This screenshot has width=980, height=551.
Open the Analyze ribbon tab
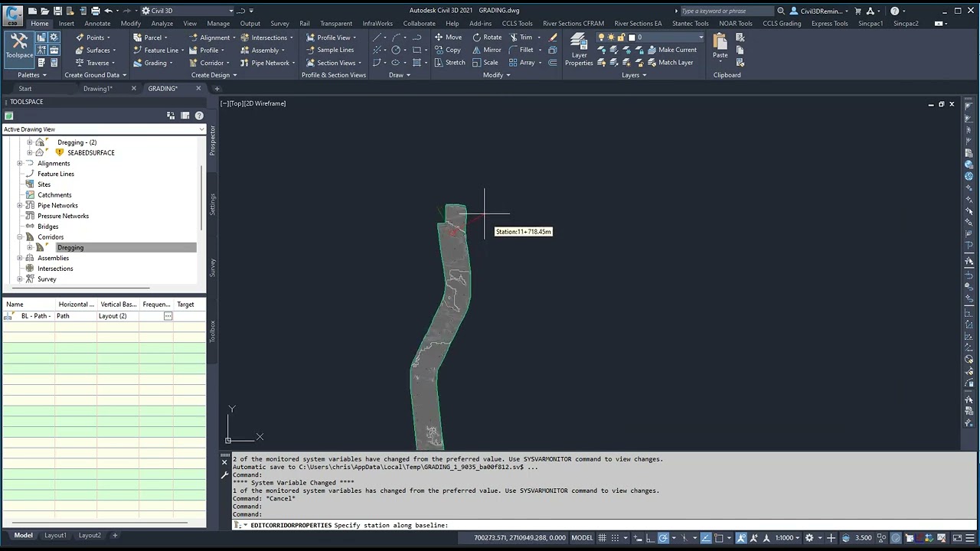[162, 23]
